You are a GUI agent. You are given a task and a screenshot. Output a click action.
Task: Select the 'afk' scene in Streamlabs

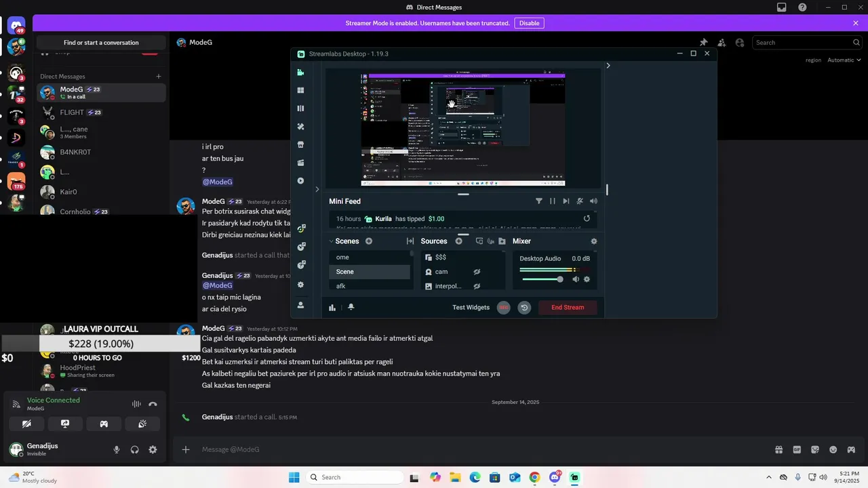coord(370,286)
